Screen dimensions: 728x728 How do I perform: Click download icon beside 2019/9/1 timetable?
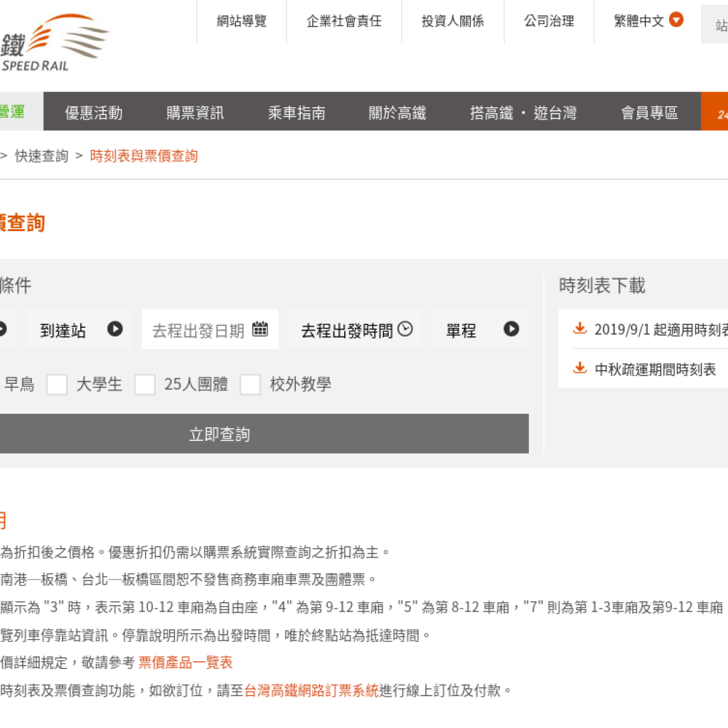[x=582, y=329]
